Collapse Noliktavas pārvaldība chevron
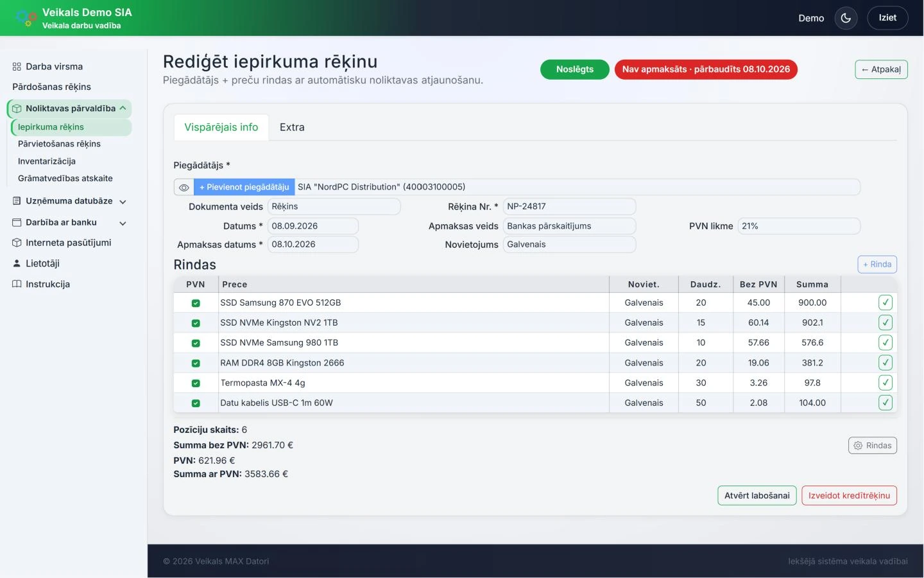The width and height of the screenshot is (924, 578). click(x=123, y=108)
